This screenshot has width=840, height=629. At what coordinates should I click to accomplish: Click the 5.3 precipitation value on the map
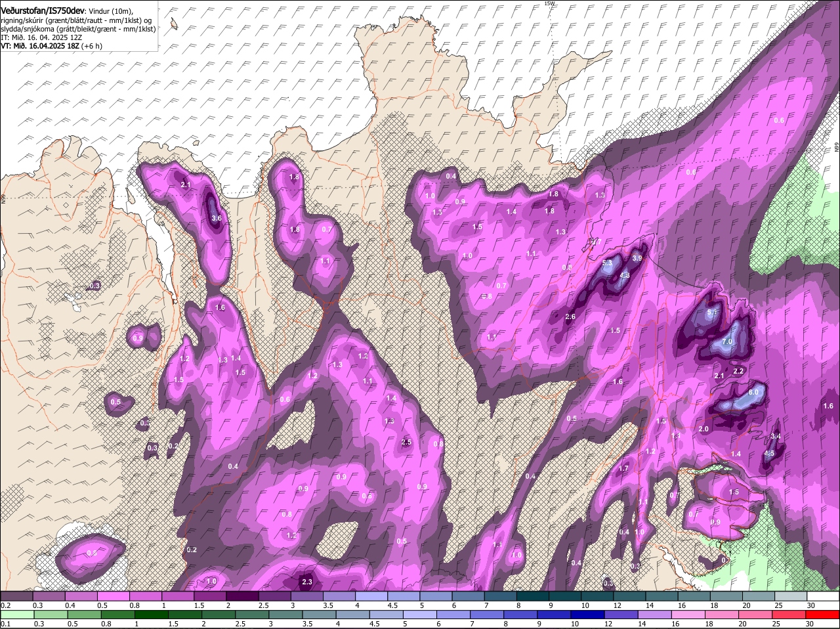(607, 263)
